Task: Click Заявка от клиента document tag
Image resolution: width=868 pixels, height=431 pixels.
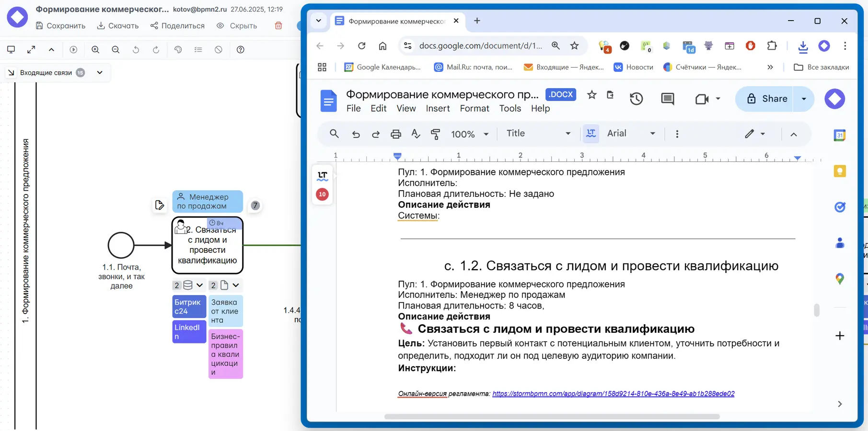Action: pos(226,311)
